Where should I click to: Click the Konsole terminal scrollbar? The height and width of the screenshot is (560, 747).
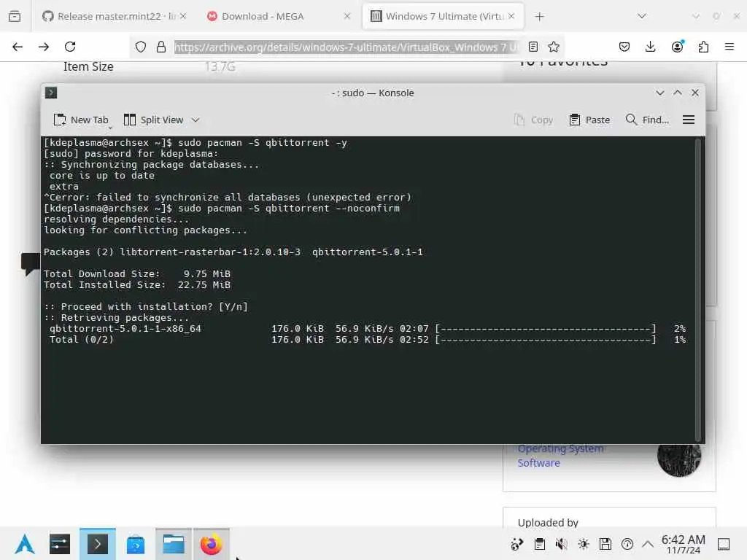point(698,290)
